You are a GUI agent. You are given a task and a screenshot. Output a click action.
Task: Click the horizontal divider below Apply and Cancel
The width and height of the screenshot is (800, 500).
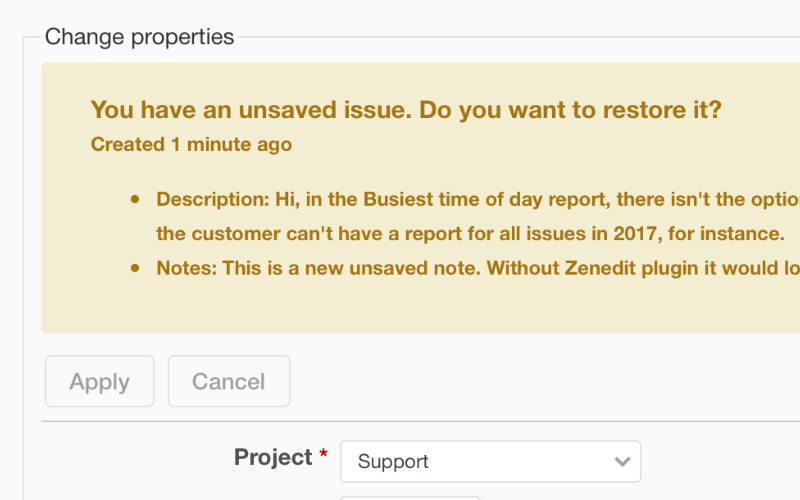pyautogui.click(x=420, y=421)
